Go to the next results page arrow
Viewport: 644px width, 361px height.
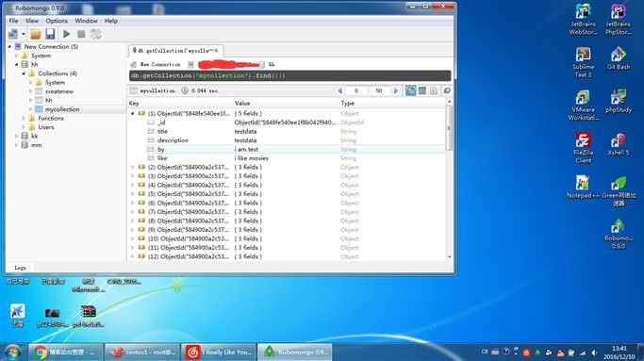(x=395, y=90)
